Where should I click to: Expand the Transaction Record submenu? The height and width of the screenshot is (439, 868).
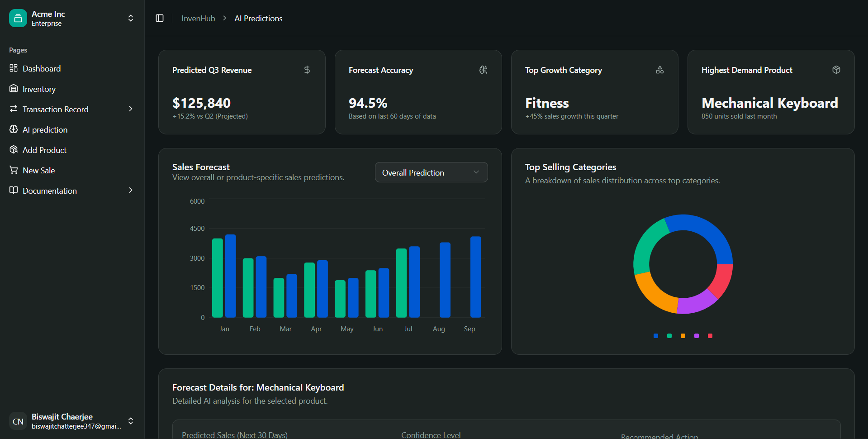(x=131, y=109)
